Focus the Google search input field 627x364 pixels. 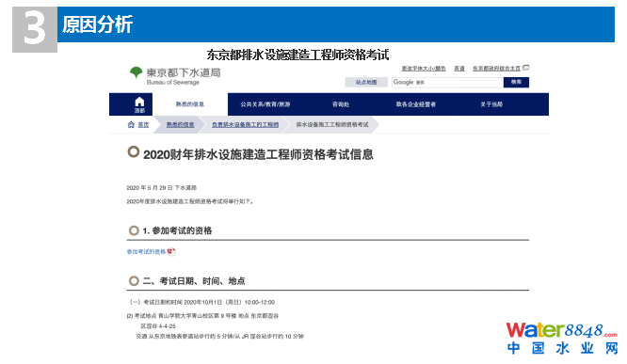pyautogui.click(x=447, y=82)
